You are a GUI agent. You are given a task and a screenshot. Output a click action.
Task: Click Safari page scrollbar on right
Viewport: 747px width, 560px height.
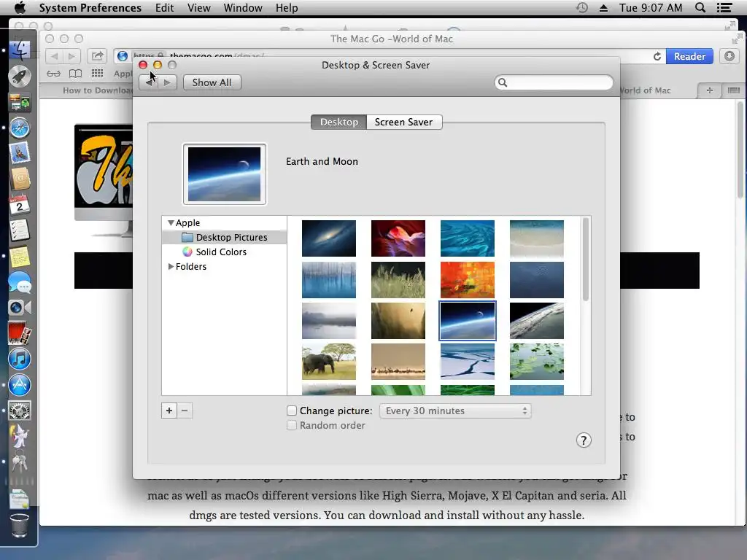pos(740,150)
